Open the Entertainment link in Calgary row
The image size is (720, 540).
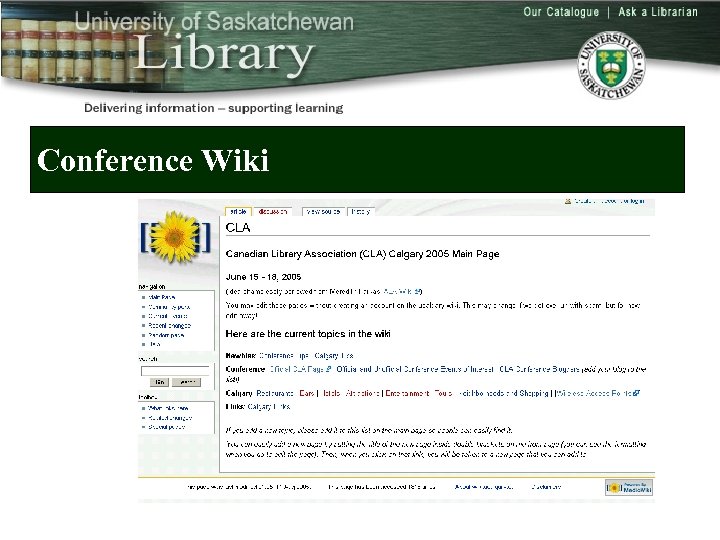click(x=407, y=393)
